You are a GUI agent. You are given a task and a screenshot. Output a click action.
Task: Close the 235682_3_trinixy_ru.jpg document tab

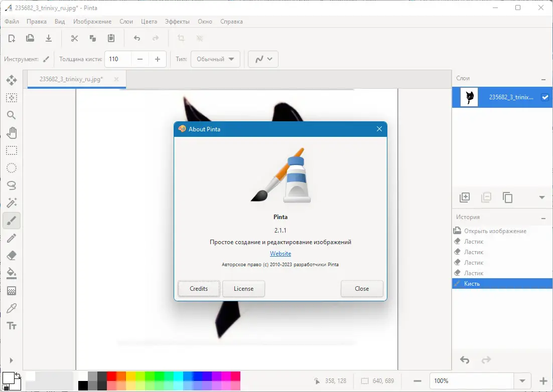point(116,79)
